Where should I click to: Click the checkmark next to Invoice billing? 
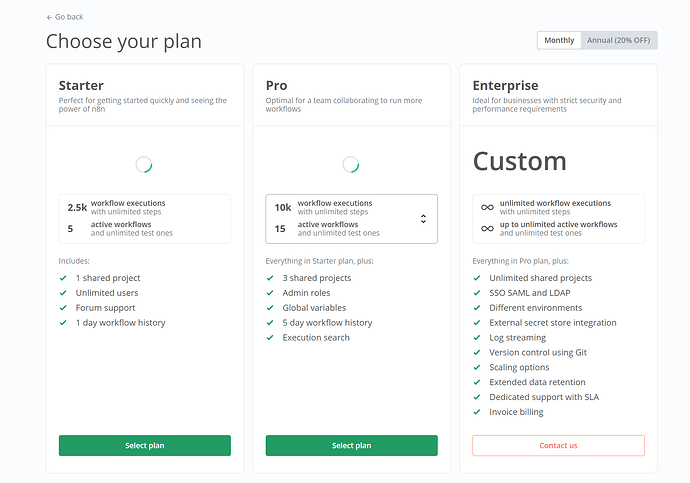pyautogui.click(x=477, y=412)
